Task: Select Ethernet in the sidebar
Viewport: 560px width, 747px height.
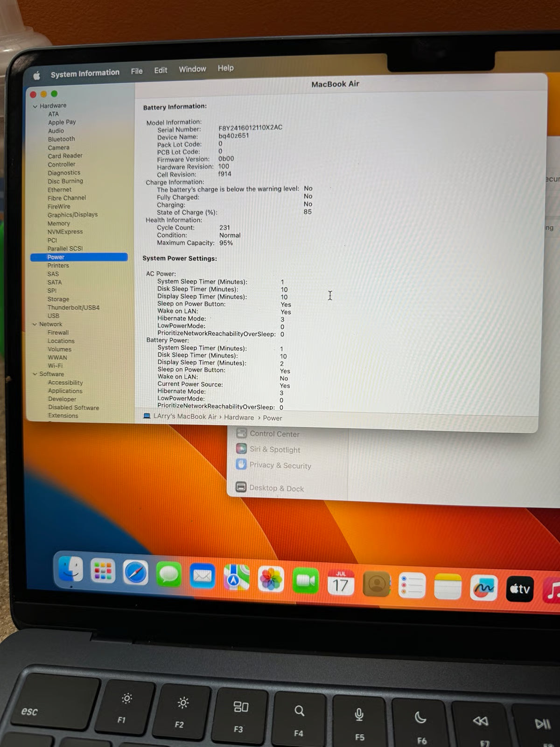Action: (59, 190)
